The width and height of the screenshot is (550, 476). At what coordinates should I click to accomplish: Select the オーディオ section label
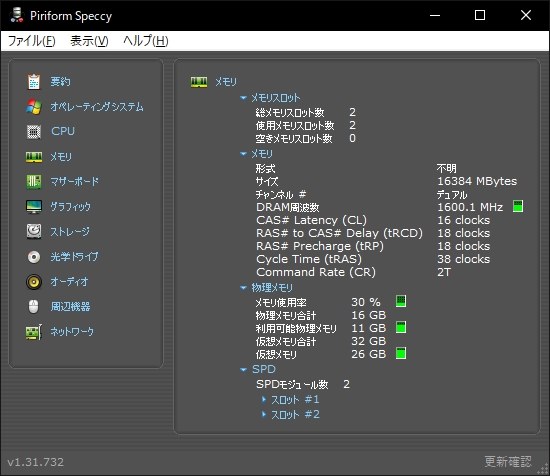click(x=69, y=282)
